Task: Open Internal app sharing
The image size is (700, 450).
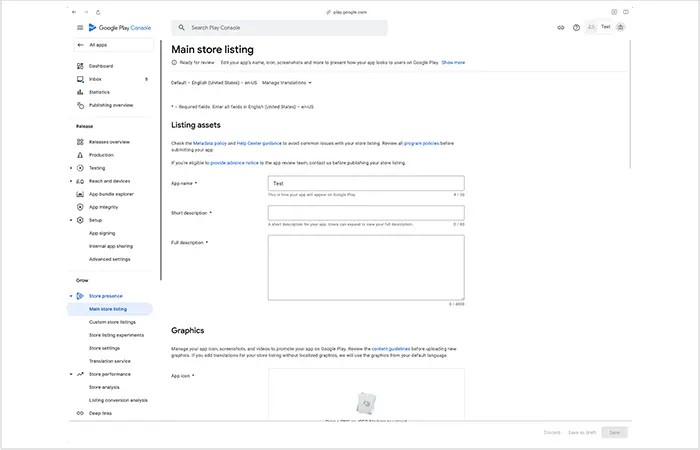Action: 111,246
